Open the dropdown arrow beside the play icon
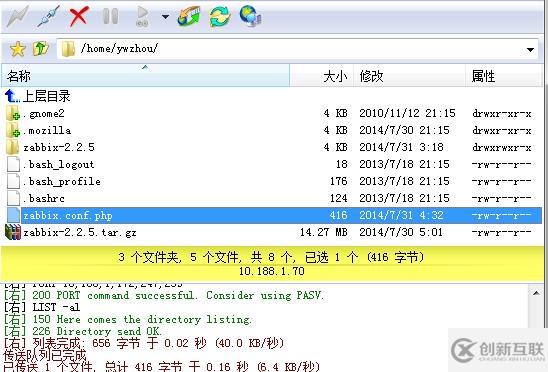Viewport: 548px width, 372px height. [x=165, y=16]
